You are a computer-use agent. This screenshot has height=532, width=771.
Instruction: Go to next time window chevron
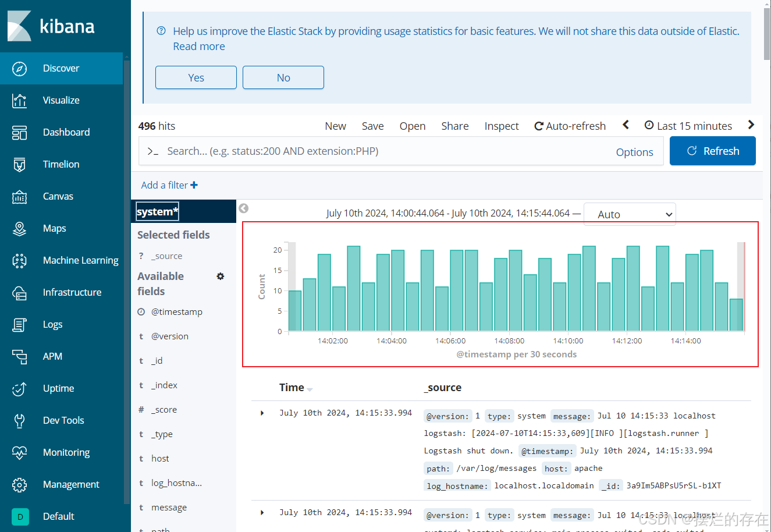point(751,125)
